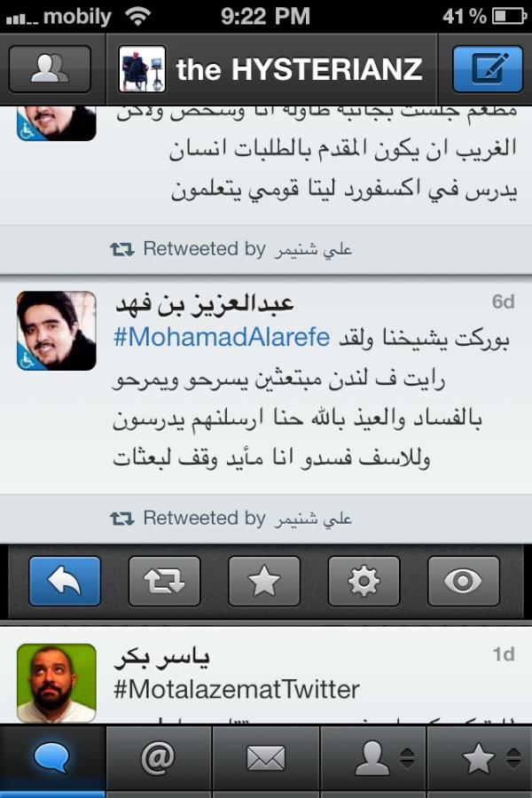Retweet the selected tweet
Screen dimensions: 532x798
click(x=164, y=581)
